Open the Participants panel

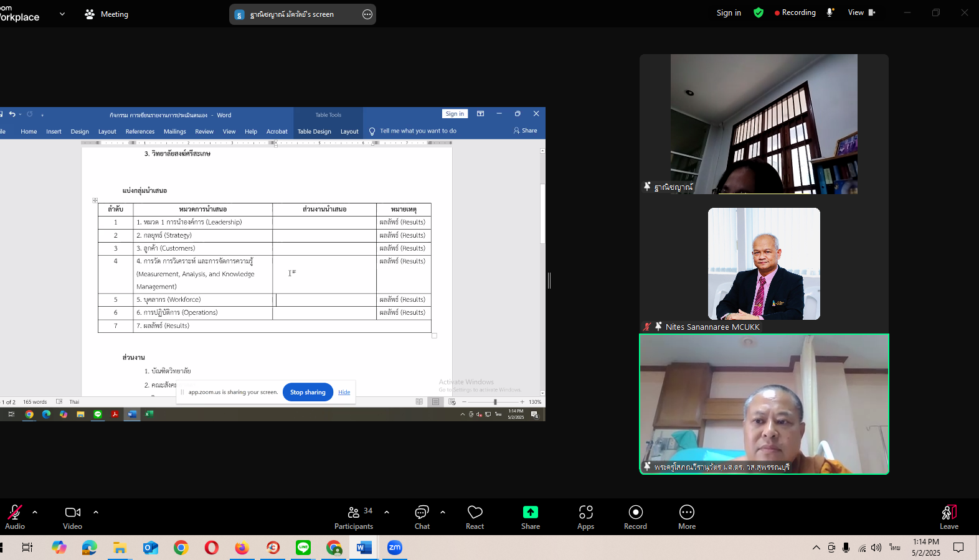point(354,517)
